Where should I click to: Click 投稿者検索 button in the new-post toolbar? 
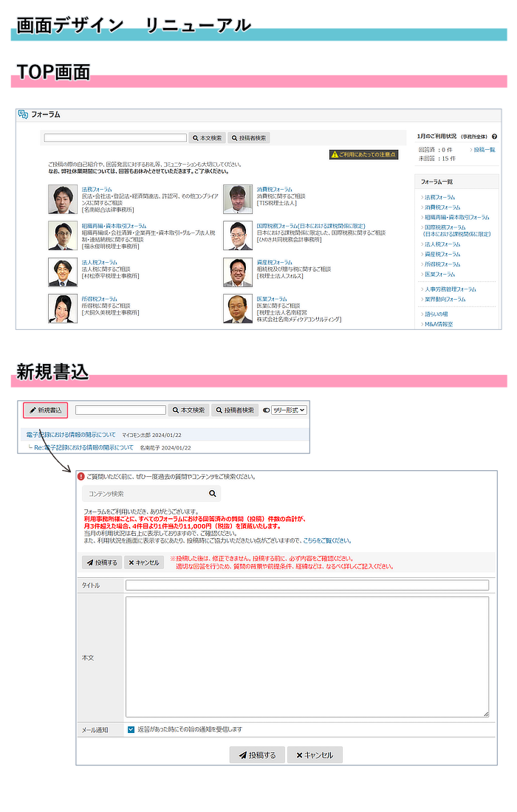(236, 410)
